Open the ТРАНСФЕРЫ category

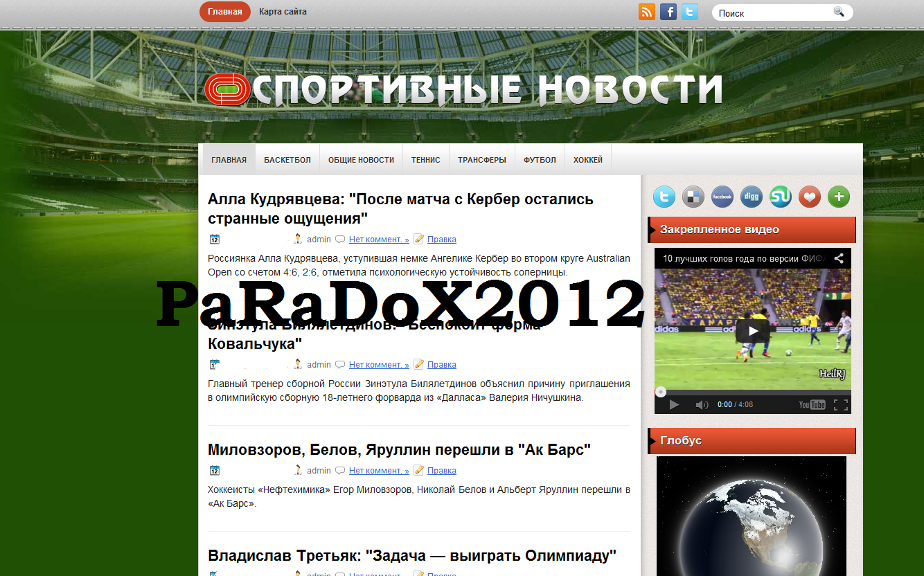pos(482,160)
